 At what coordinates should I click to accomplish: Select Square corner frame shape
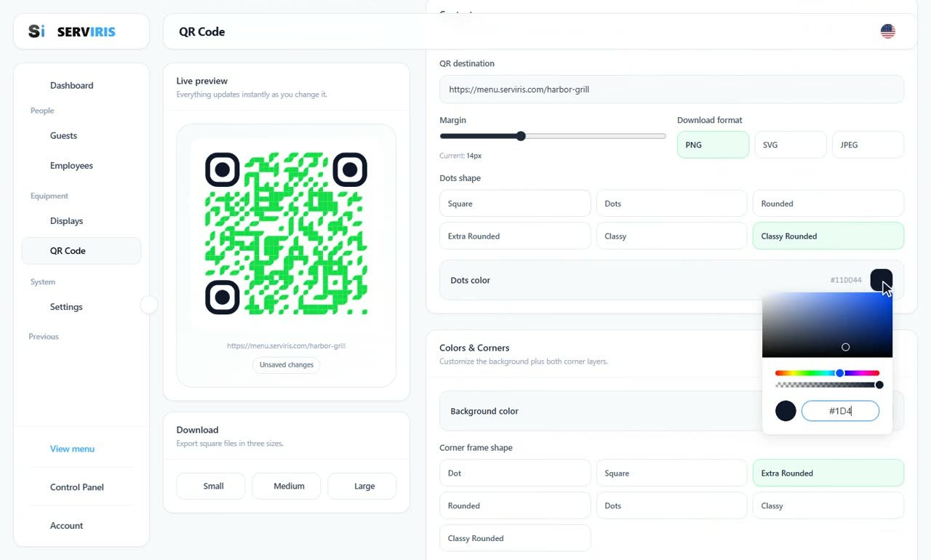click(671, 473)
